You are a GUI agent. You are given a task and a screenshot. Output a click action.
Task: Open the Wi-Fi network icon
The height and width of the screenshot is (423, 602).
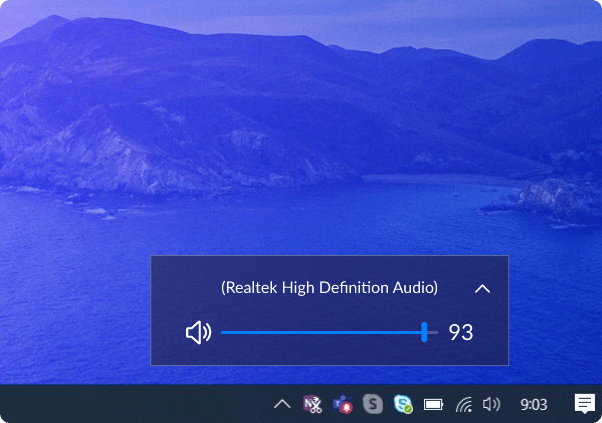[463, 404]
